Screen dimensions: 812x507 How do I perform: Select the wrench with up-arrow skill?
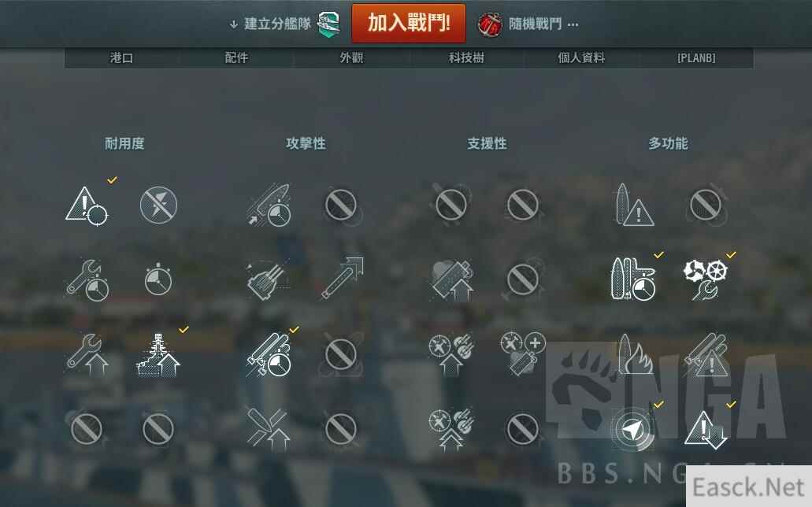87,354
